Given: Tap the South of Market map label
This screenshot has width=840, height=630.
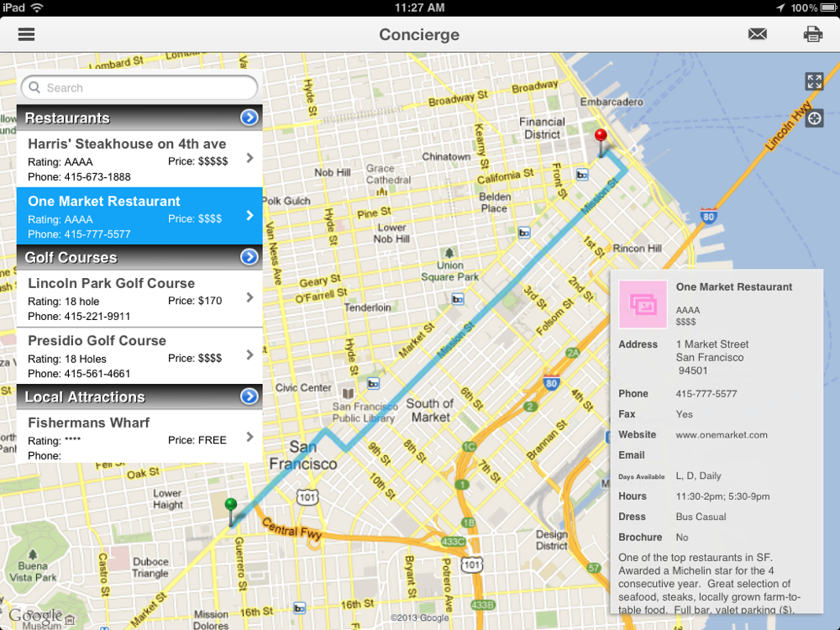Looking at the screenshot, I should (430, 411).
